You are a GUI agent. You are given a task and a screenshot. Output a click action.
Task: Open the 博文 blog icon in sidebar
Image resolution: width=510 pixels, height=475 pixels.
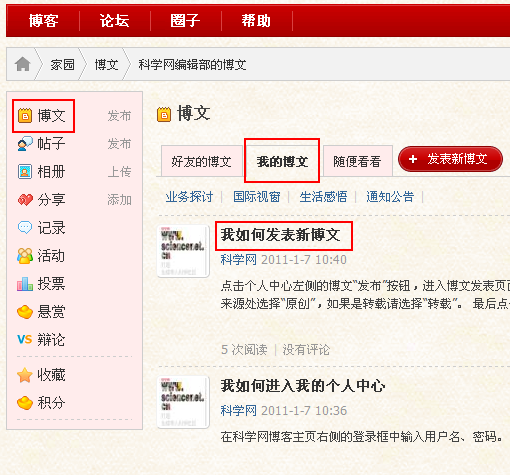coord(25,116)
